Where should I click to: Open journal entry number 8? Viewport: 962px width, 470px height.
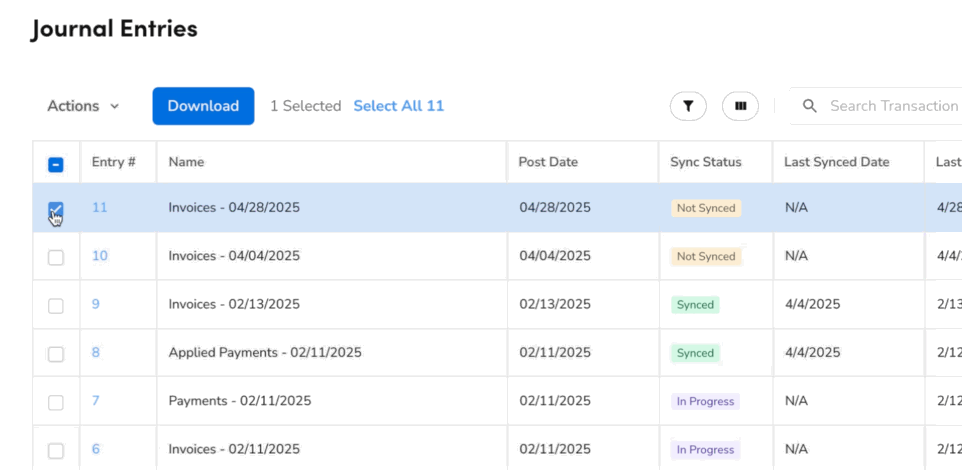click(x=96, y=353)
